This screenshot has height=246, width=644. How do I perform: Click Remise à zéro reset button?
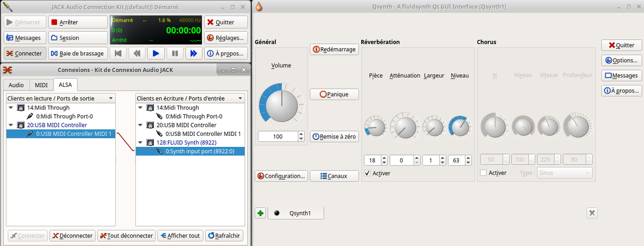[334, 136]
